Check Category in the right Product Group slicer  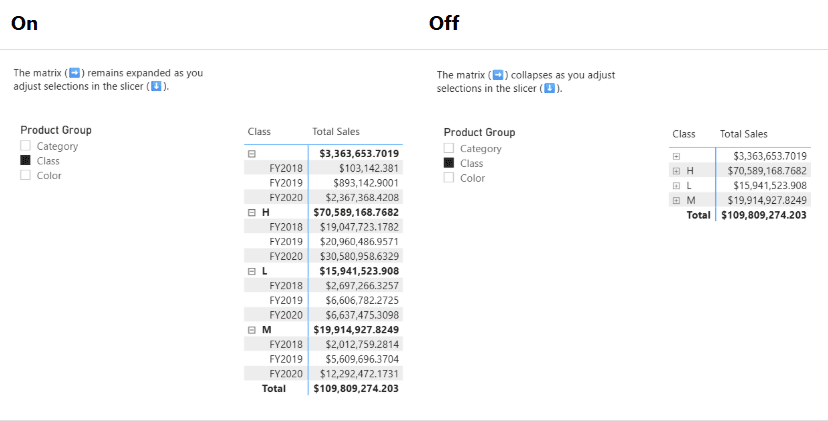449,148
